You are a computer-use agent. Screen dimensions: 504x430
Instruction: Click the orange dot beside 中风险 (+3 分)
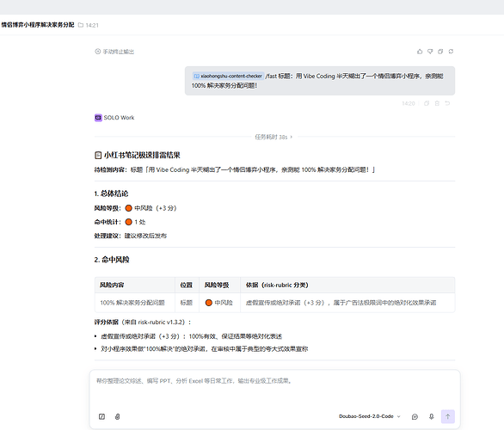tap(128, 208)
